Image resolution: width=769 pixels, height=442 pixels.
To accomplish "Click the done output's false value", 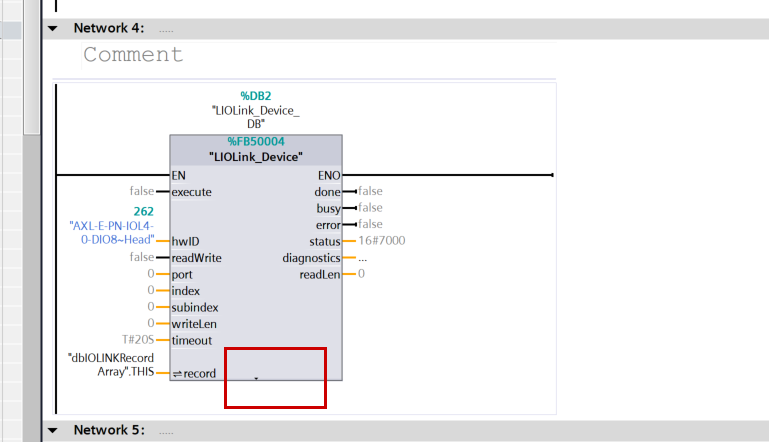I will point(370,191).
